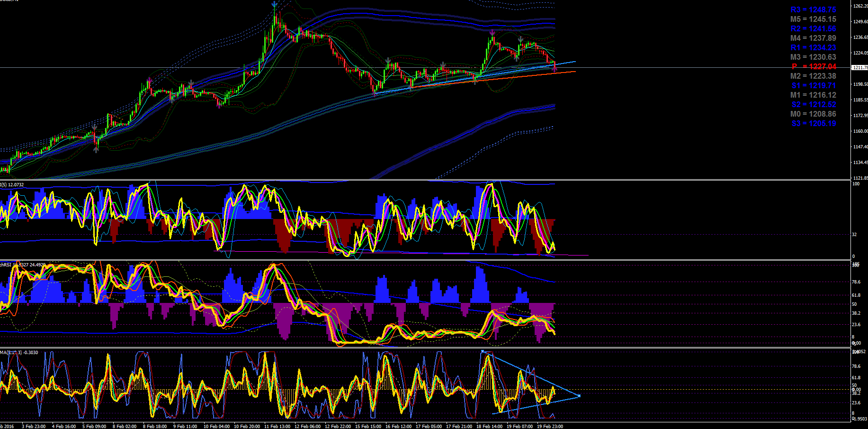Select the 15 Feb 15:00 time label
The width and height of the screenshot is (868, 429).
click(x=368, y=426)
